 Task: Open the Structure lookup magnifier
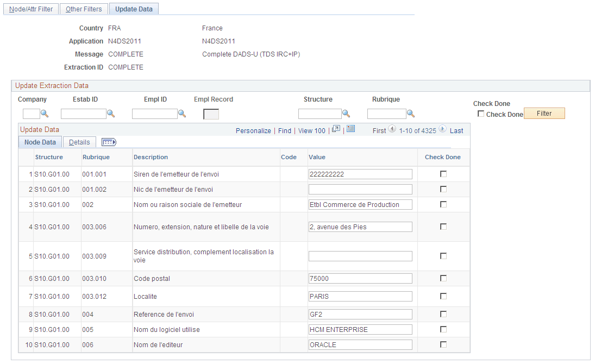(346, 114)
